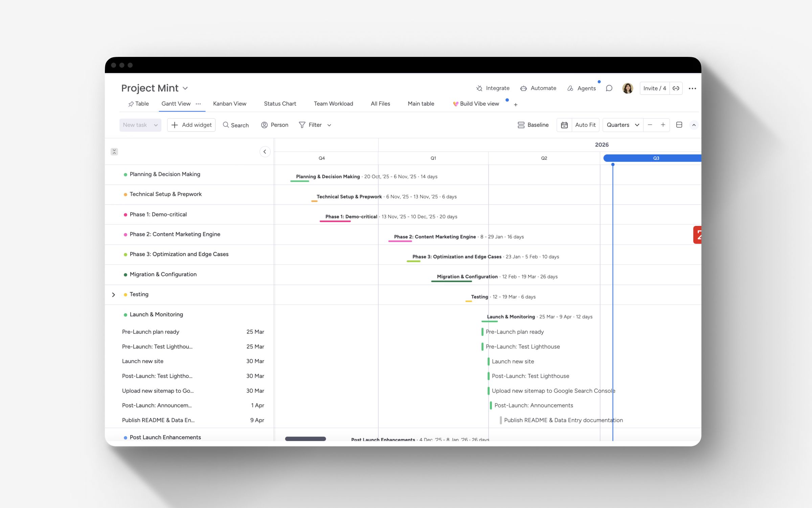Image resolution: width=812 pixels, height=508 pixels.
Task: Open Gantt View tab options ellipsis
Action: coord(198,104)
